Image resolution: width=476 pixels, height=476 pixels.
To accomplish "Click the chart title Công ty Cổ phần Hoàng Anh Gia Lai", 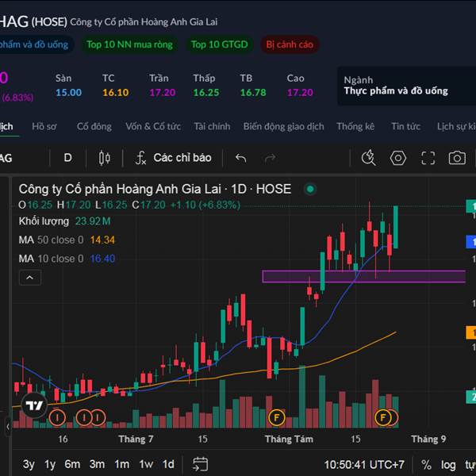I will coord(120,189).
